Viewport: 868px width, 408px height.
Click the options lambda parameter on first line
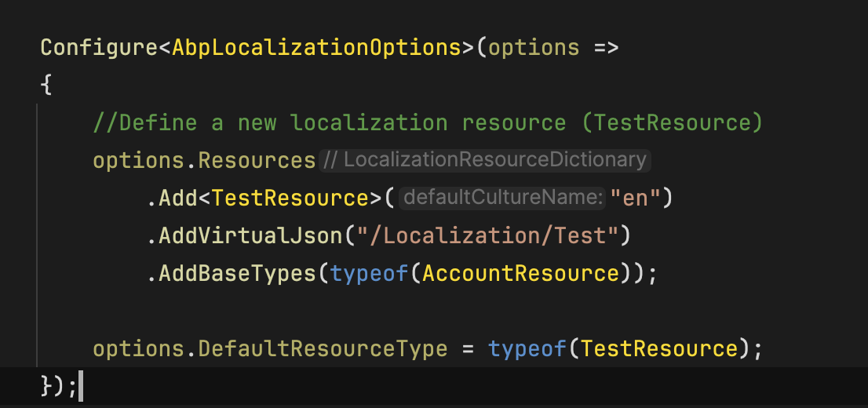point(534,47)
